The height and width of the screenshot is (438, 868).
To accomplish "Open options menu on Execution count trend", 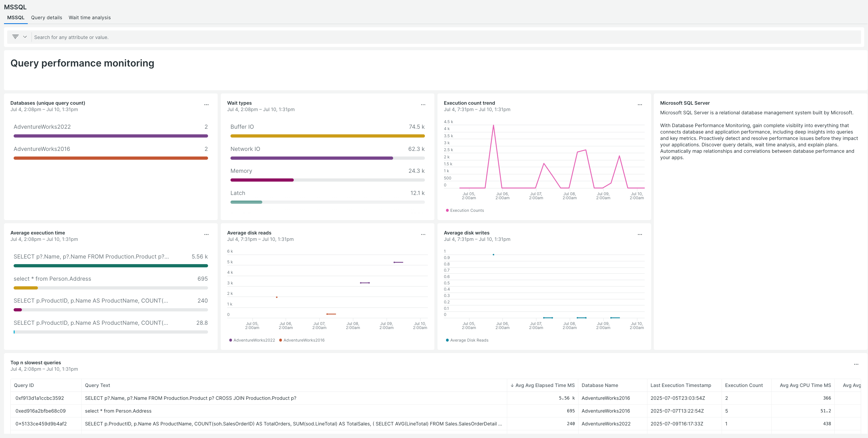I will click(x=640, y=104).
